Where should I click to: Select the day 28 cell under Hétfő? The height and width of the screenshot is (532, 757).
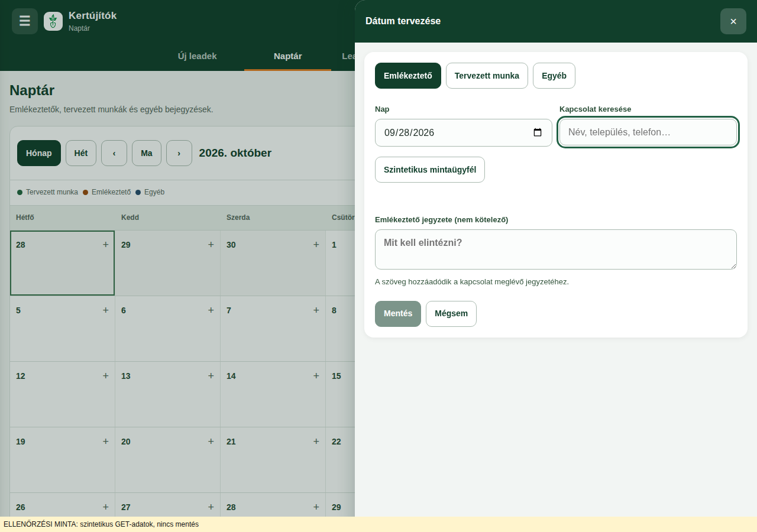click(x=62, y=263)
